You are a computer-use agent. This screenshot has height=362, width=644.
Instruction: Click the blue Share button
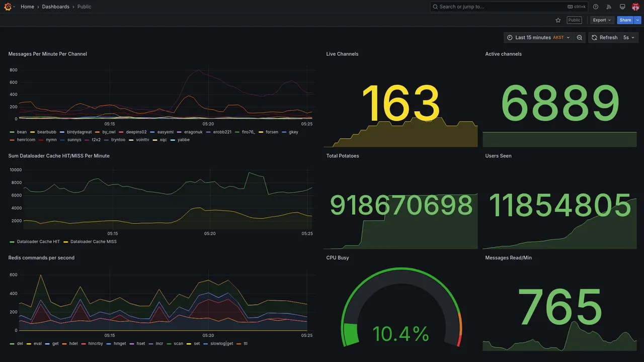pos(625,20)
